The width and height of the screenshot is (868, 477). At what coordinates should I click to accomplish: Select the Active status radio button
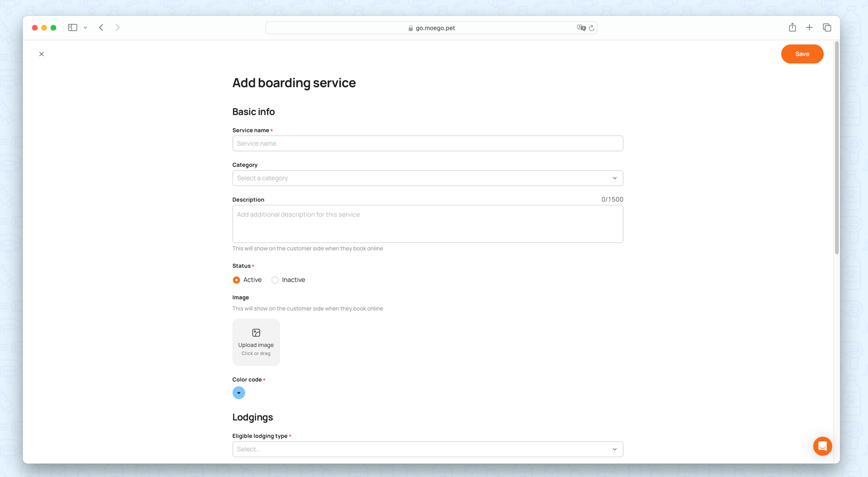pyautogui.click(x=237, y=280)
